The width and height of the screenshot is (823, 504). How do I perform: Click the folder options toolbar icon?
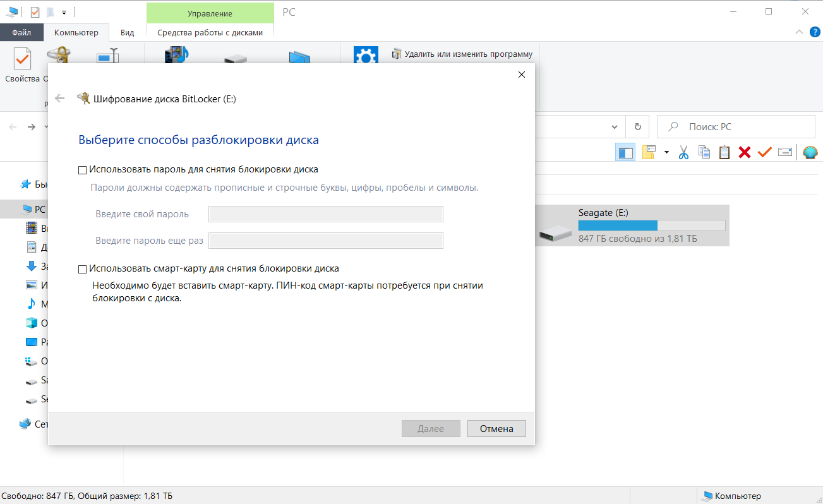[x=649, y=152]
